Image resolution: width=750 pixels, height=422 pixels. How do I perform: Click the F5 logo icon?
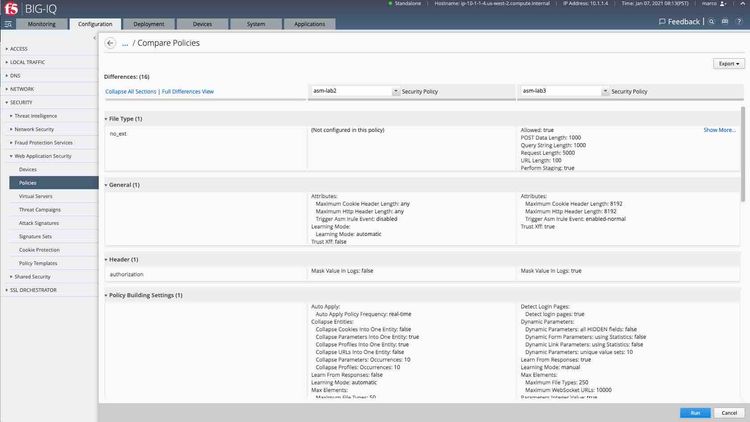(11, 8)
